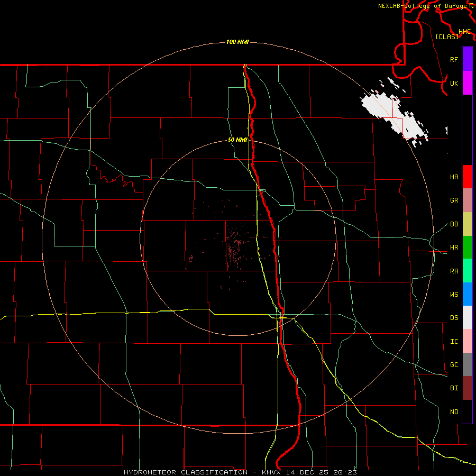Click the red HA color swatch

pos(467,177)
